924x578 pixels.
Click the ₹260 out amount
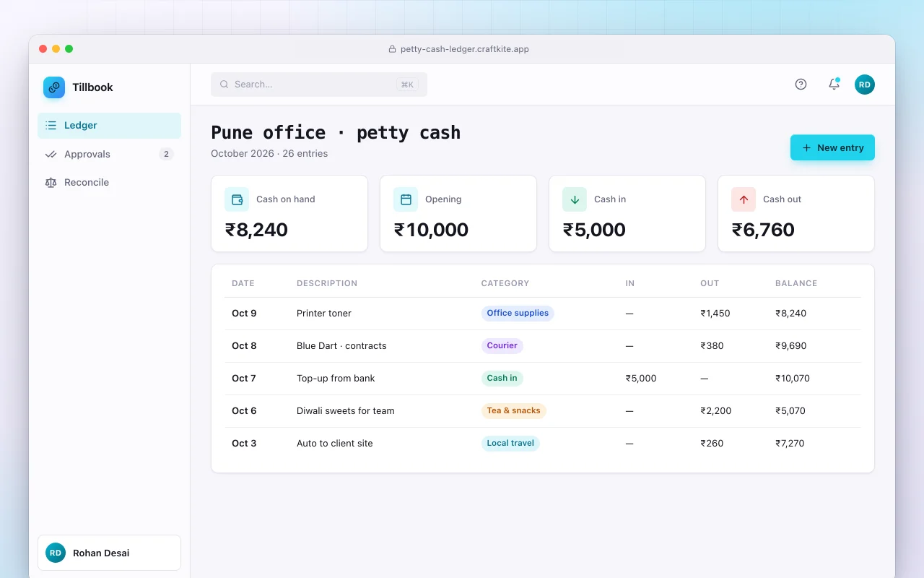[x=712, y=444]
